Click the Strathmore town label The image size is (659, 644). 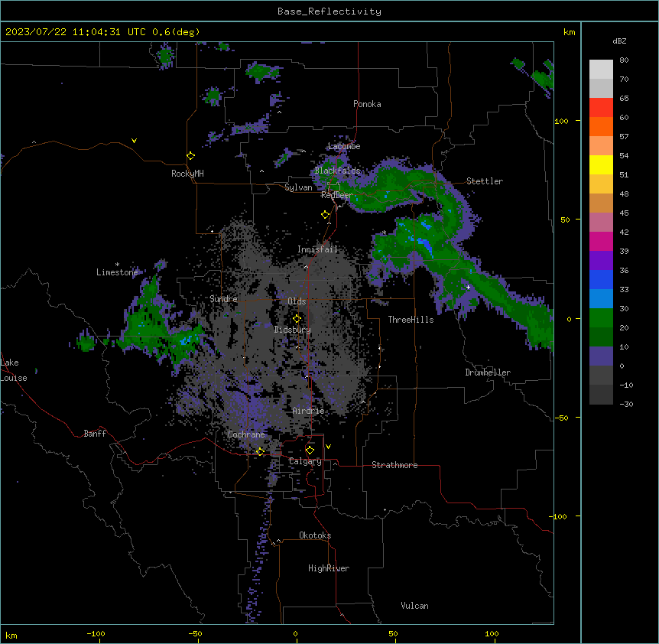click(x=394, y=465)
